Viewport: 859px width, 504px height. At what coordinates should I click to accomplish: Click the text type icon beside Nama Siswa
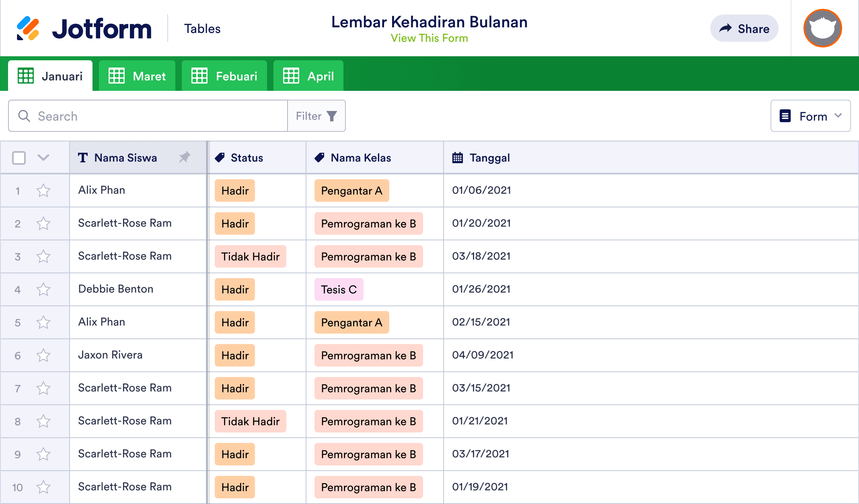pos(83,158)
